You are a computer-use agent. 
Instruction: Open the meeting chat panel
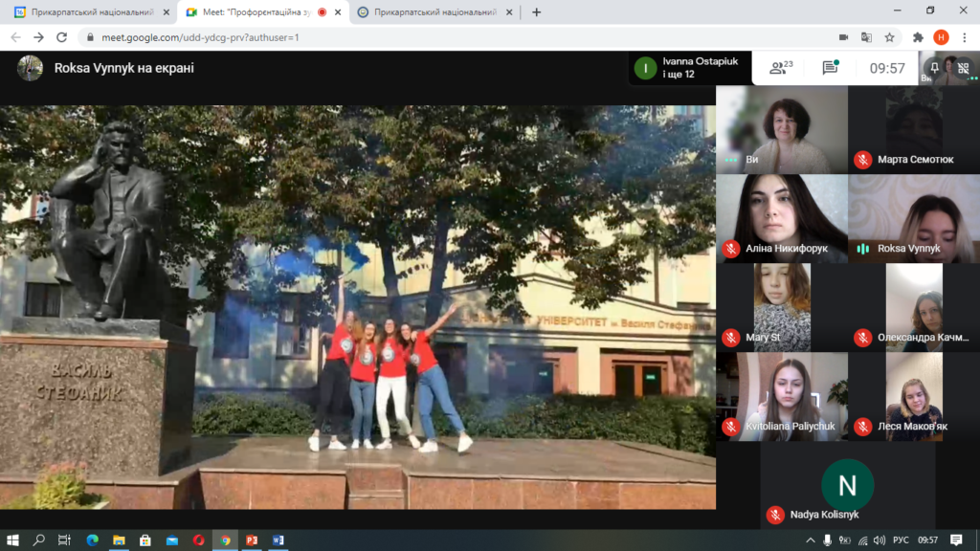click(x=830, y=68)
